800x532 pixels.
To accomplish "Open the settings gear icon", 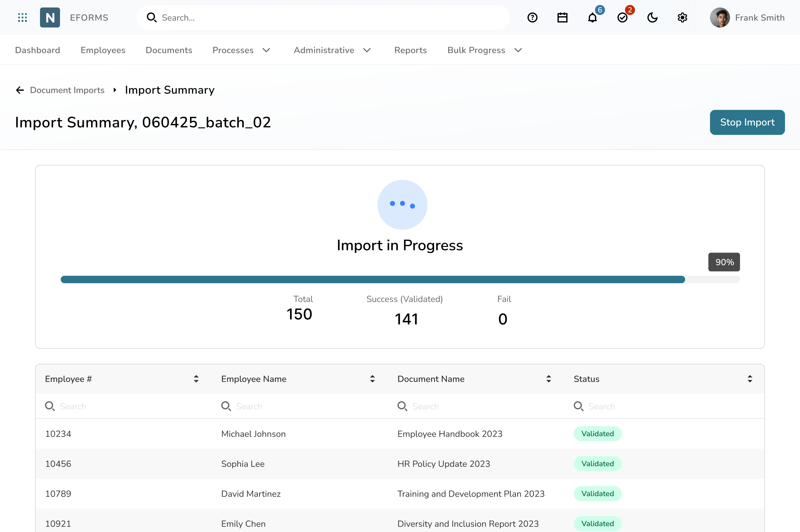I will [682, 18].
